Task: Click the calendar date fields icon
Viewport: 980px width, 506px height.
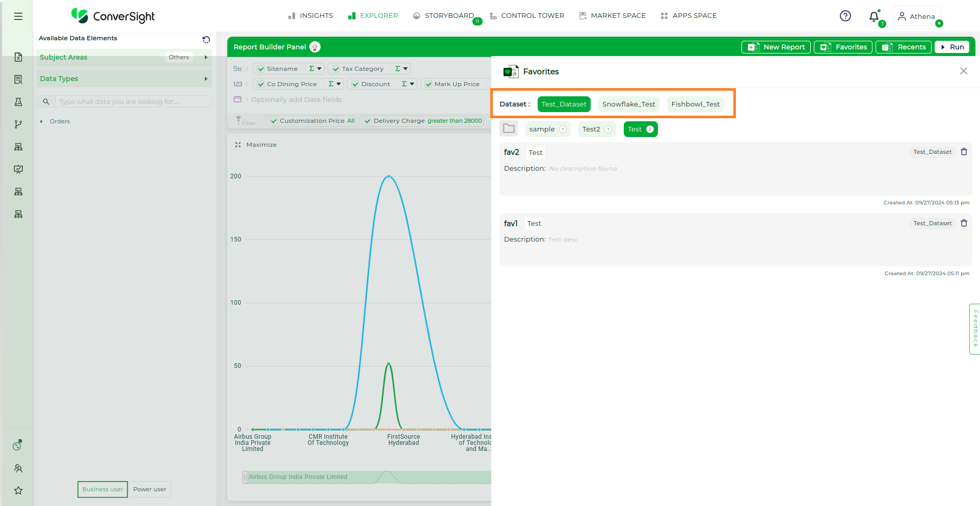Action: 237,99
